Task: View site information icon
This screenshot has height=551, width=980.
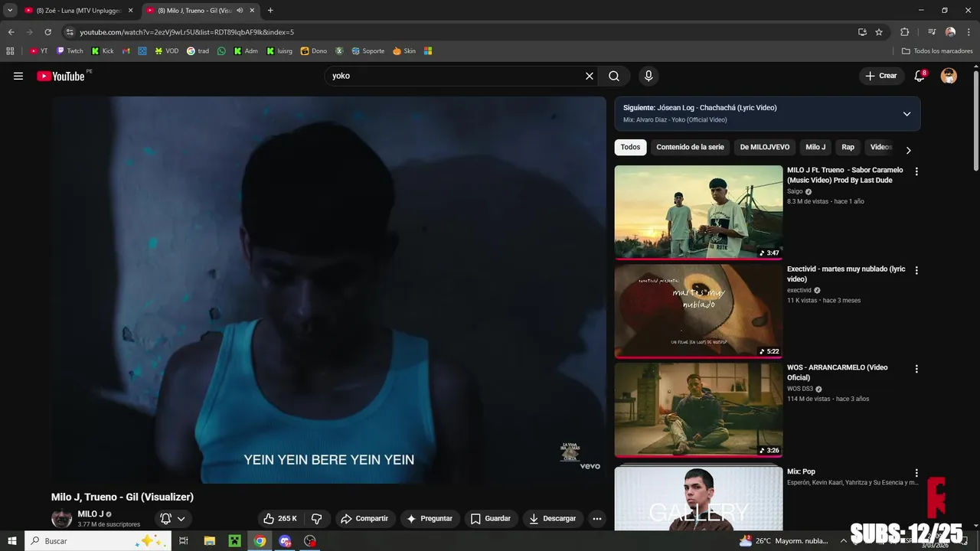Action: [70, 32]
